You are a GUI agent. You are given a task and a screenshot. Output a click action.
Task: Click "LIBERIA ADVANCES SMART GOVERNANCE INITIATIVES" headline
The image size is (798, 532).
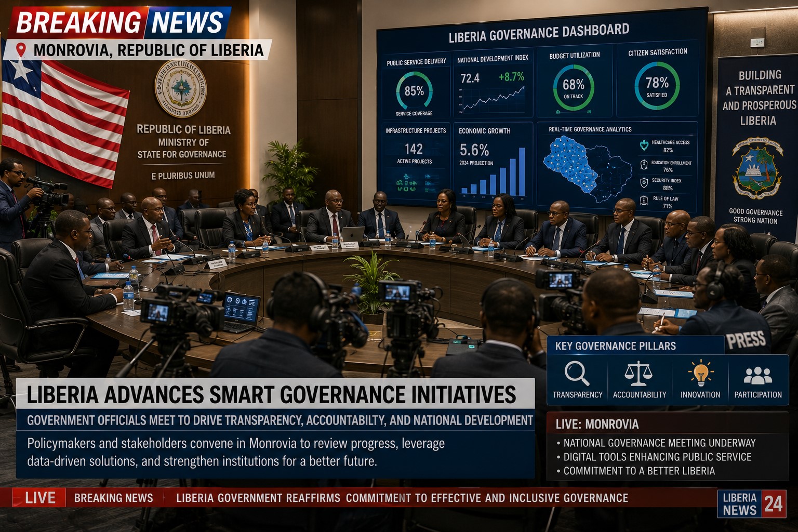click(271, 395)
